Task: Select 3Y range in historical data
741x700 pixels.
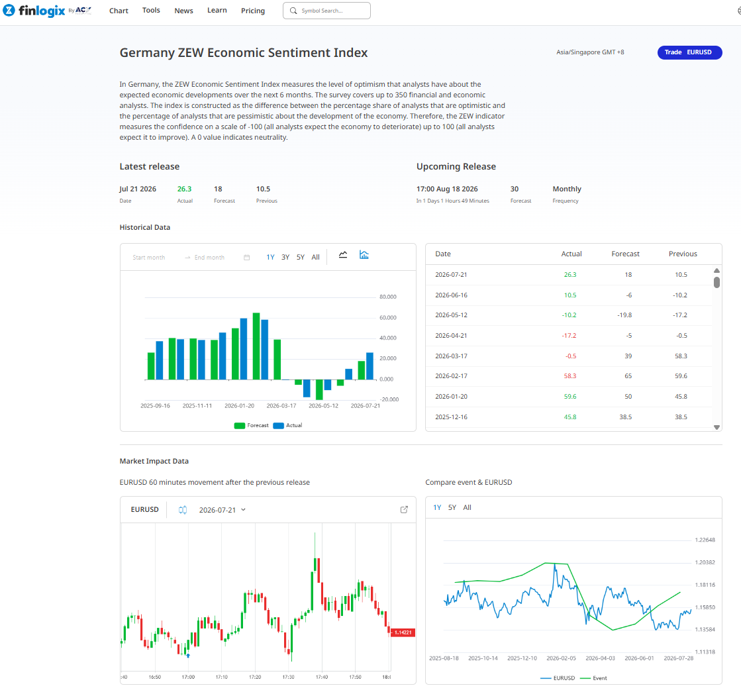Action: tap(285, 257)
